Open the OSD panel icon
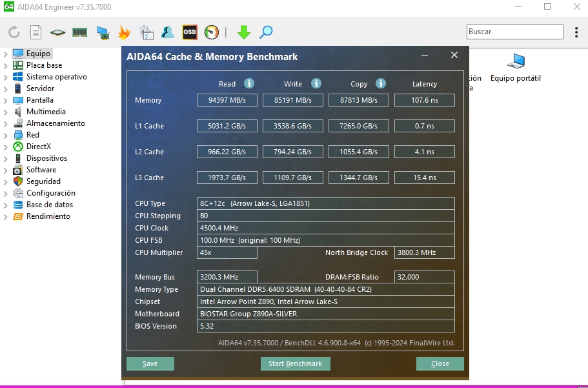 [x=190, y=32]
